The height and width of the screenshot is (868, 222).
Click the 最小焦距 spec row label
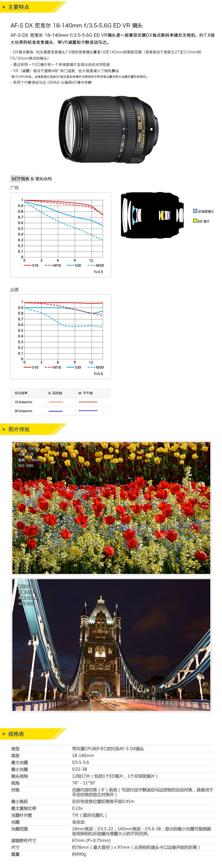tap(20, 802)
